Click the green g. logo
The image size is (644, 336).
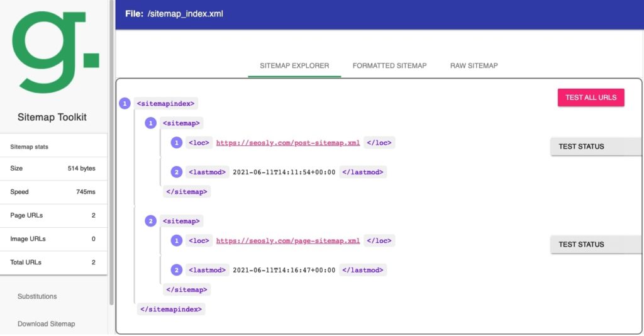(x=55, y=50)
